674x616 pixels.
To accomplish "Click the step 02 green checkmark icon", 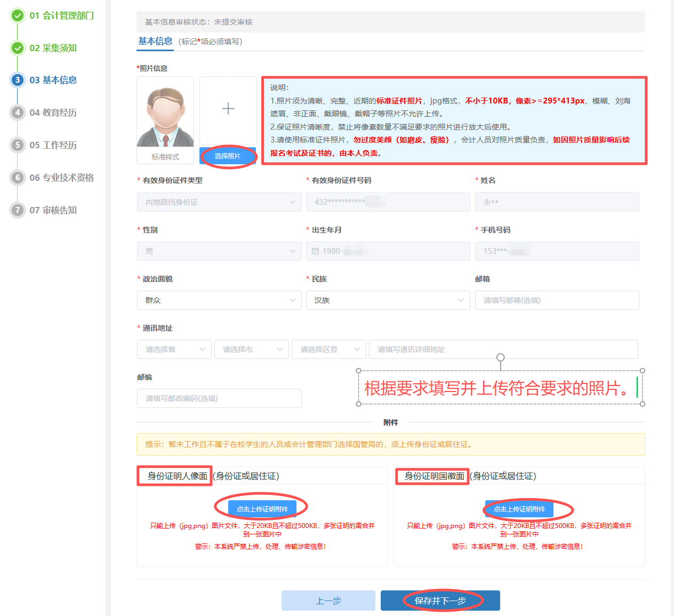I will (18, 48).
